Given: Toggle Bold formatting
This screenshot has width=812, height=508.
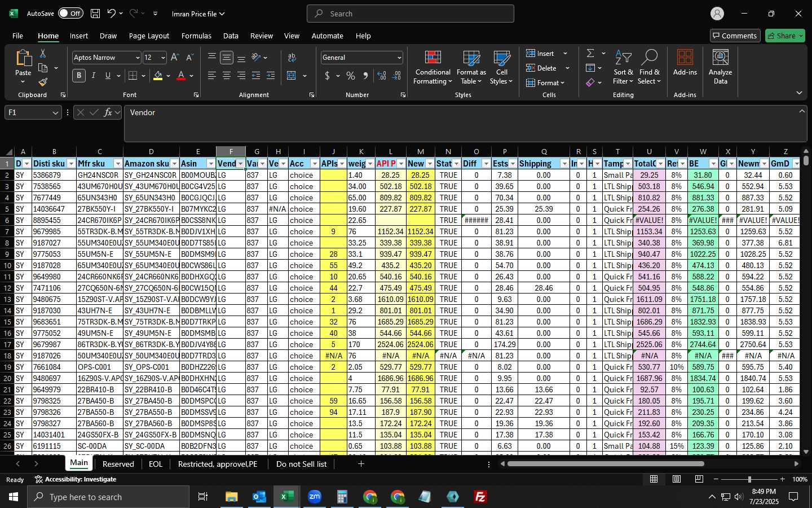Looking at the screenshot, I should pyautogui.click(x=79, y=76).
